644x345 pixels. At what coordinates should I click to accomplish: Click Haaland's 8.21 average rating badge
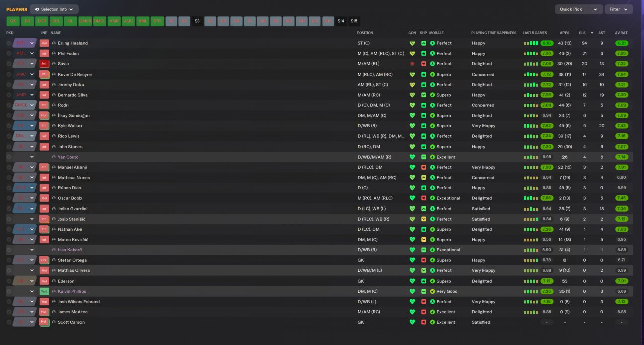622,43
